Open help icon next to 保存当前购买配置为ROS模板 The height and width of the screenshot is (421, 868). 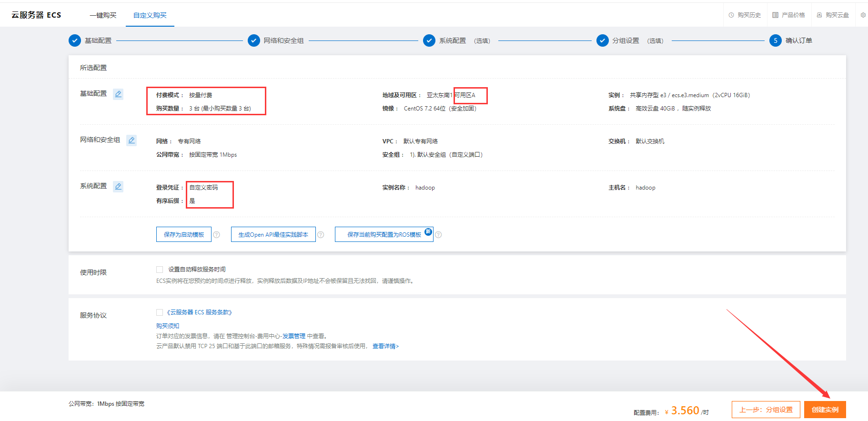point(438,235)
